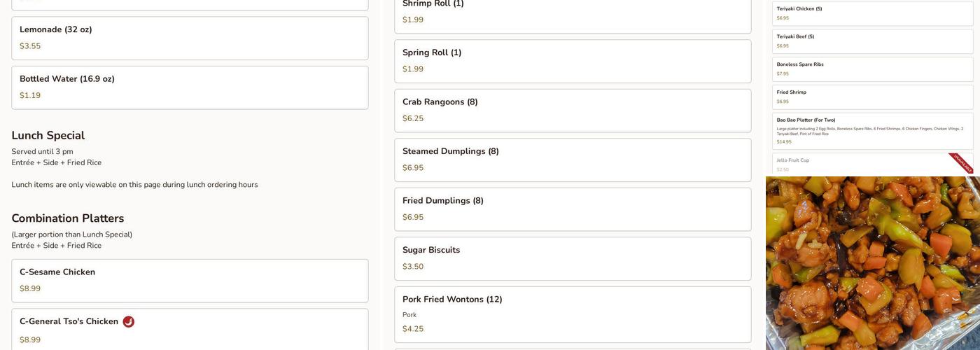Screen dimensions: 980x350
Task: Click the stir-fry chicken food photo
Action: click(x=872, y=263)
